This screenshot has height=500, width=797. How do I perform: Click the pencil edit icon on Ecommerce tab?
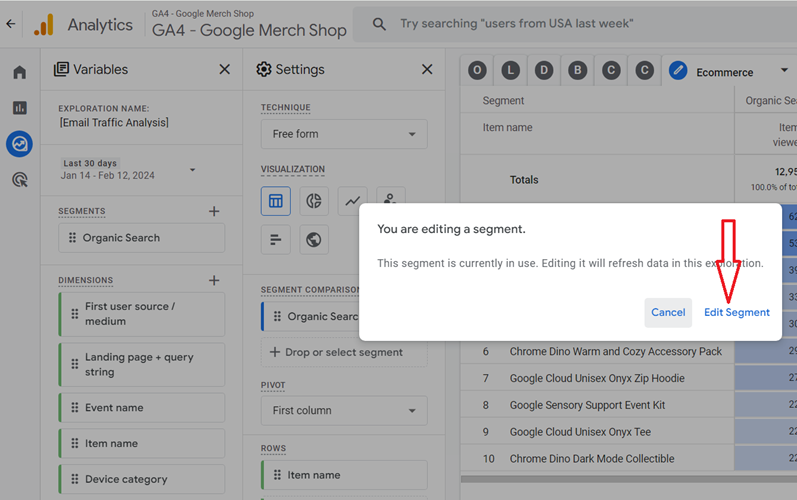point(678,71)
